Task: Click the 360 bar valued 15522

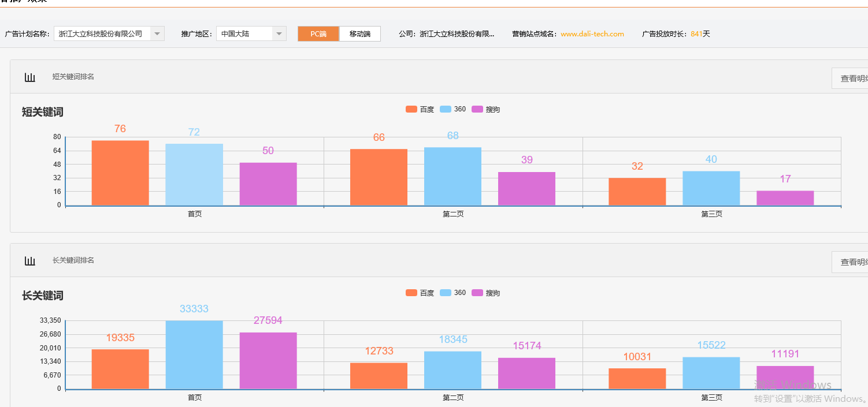Action: tap(711, 373)
